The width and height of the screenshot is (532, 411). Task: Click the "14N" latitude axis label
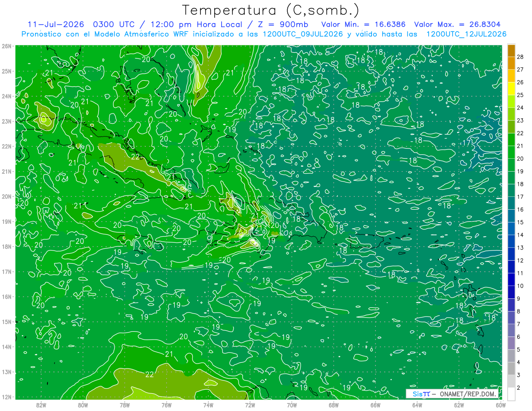coord(7,347)
